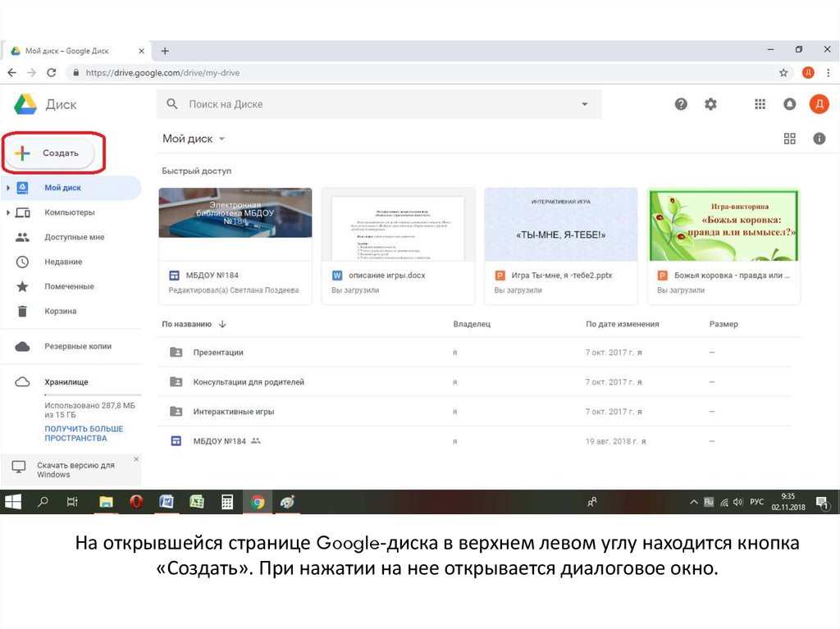This screenshot has height=629, width=840.
Task: Switch to grid view layout
Action: click(790, 139)
